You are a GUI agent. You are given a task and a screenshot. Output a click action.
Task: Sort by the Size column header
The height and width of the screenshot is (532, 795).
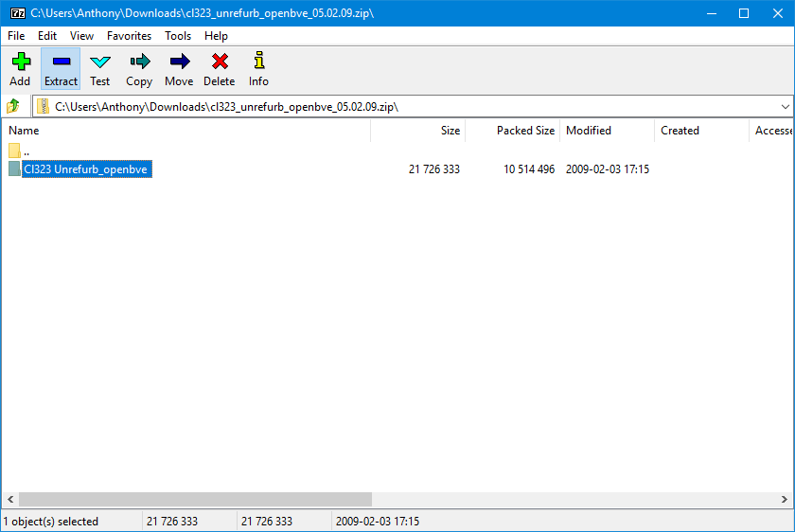(417, 131)
